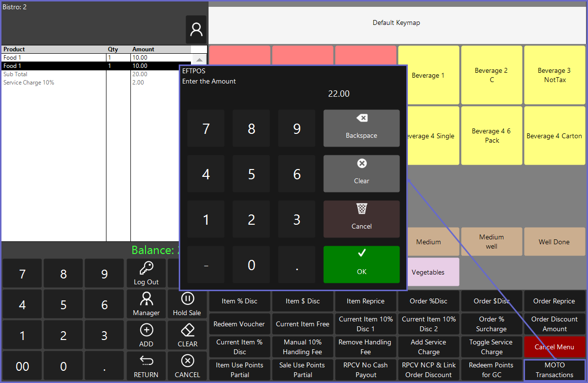Viewport: 588px width, 383px height.
Task: Click the RETURN arrow button
Action: (x=146, y=366)
